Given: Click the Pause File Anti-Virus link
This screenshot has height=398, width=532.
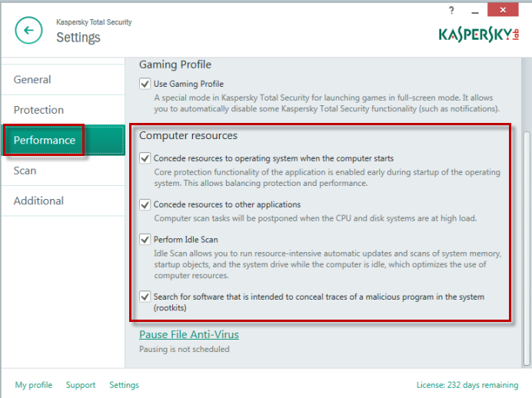Looking at the screenshot, I should pyautogui.click(x=189, y=334).
